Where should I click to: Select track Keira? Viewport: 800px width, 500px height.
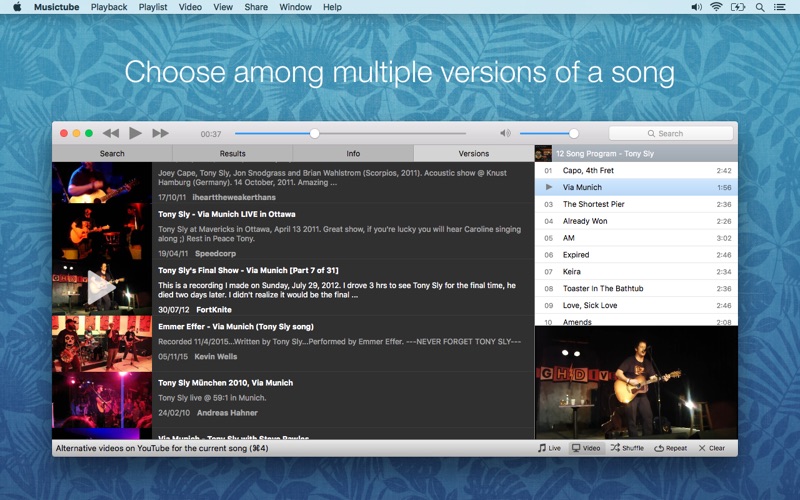(636, 271)
